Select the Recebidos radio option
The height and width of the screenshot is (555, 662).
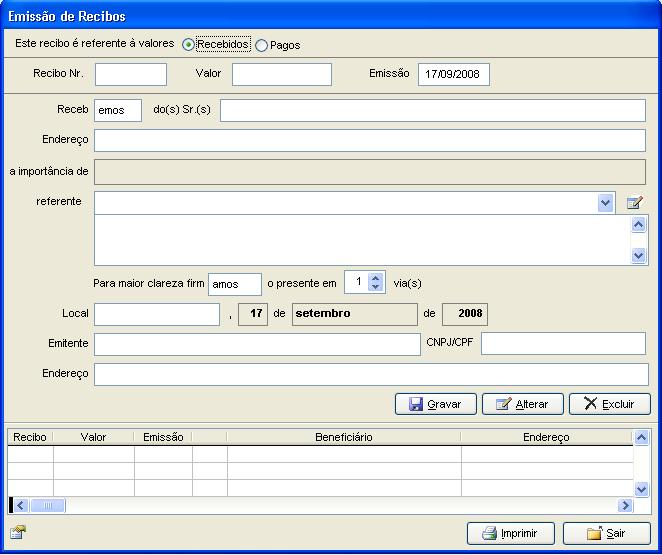pyautogui.click(x=188, y=44)
